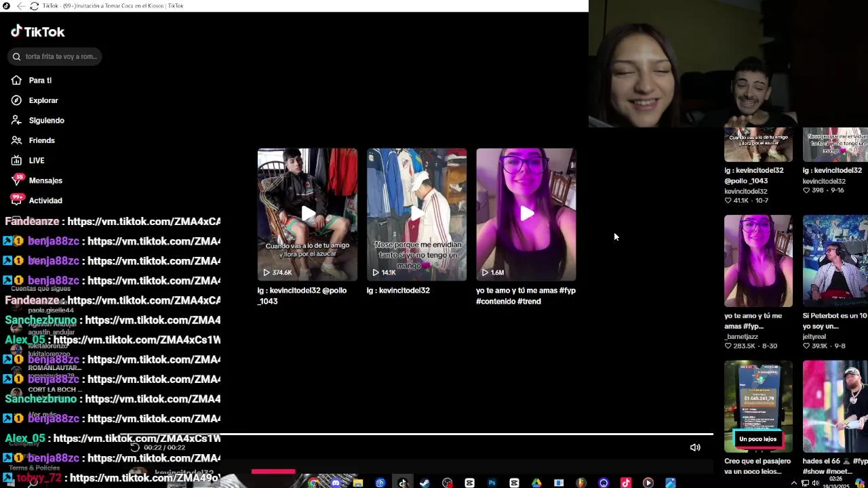
Task: Click the search magnifier icon
Action: pyautogui.click(x=17, y=56)
